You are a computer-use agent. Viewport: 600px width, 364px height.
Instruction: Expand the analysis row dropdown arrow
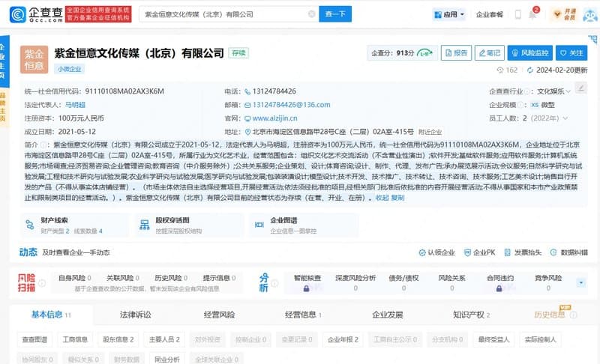click(581, 283)
